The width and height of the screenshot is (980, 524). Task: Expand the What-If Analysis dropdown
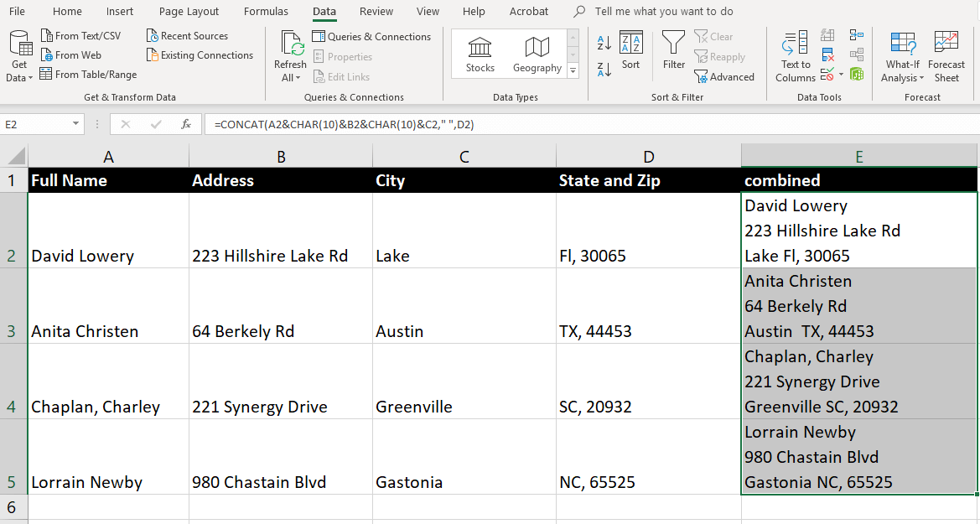902,78
